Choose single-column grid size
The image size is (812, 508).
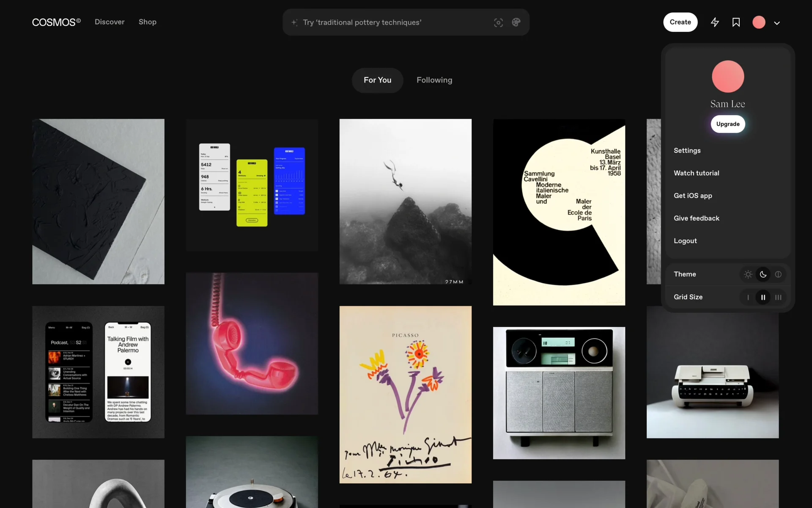[x=748, y=297]
